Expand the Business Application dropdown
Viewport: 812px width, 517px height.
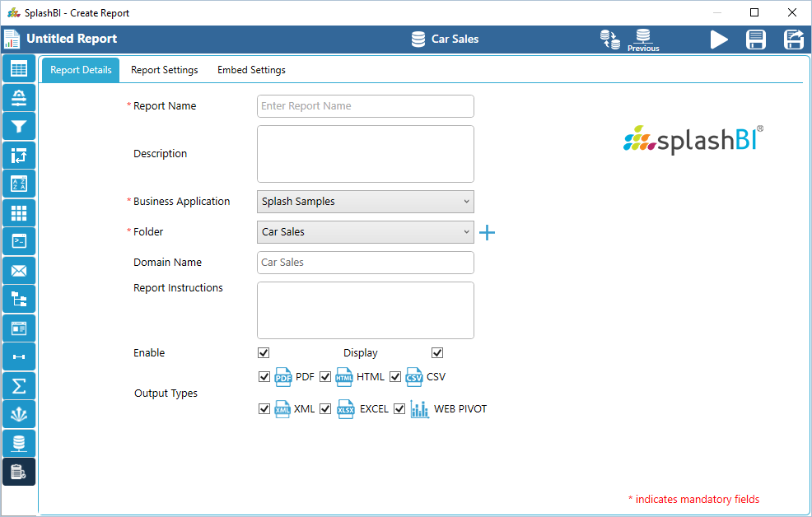point(366,202)
